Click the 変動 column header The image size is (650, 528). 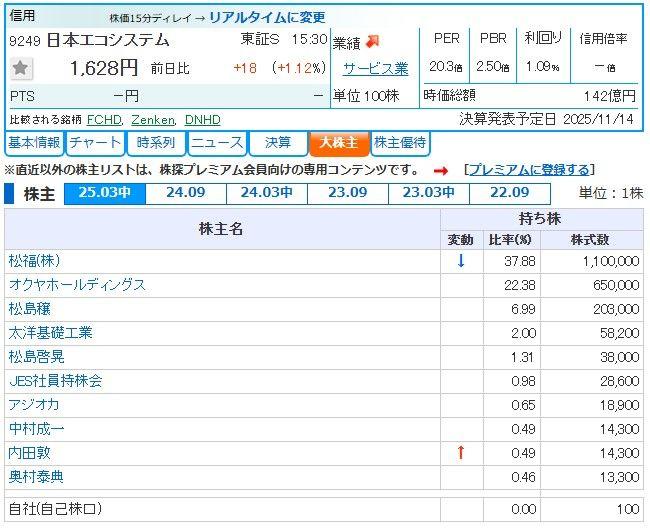(461, 240)
